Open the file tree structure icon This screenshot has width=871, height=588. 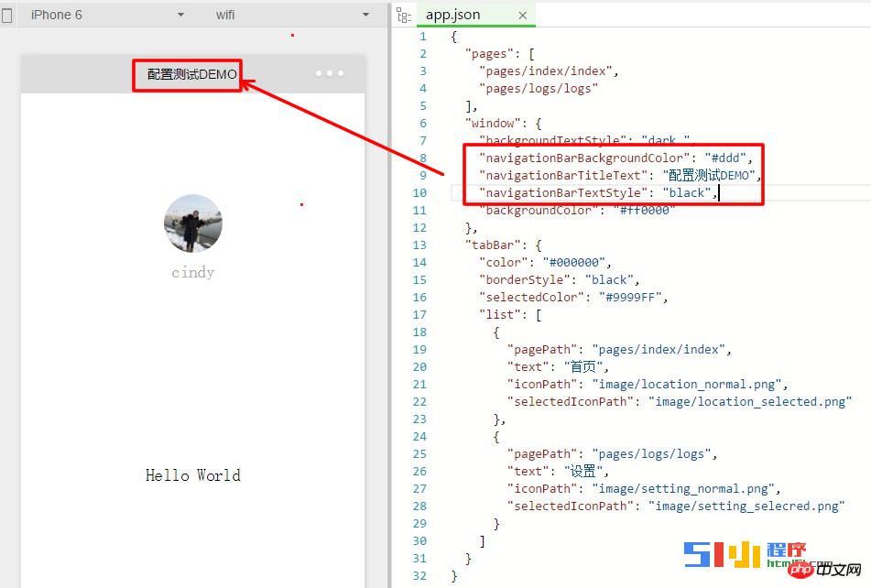click(x=403, y=15)
